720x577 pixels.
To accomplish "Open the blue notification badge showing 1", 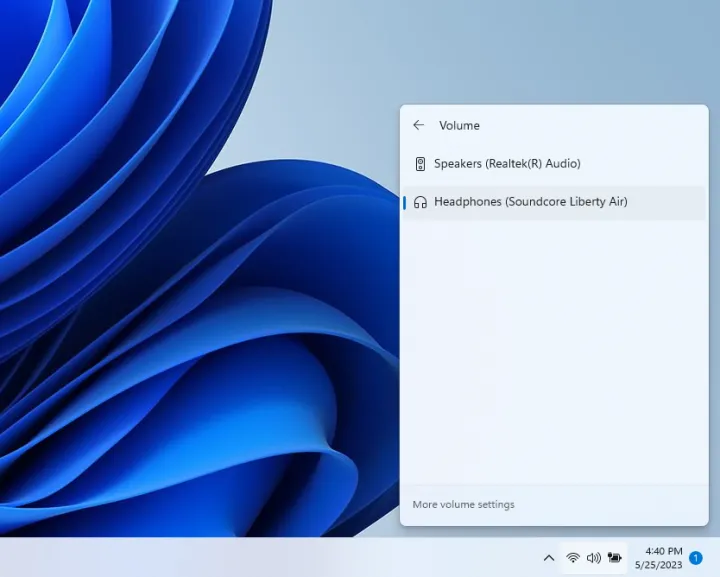I will click(x=696, y=558).
